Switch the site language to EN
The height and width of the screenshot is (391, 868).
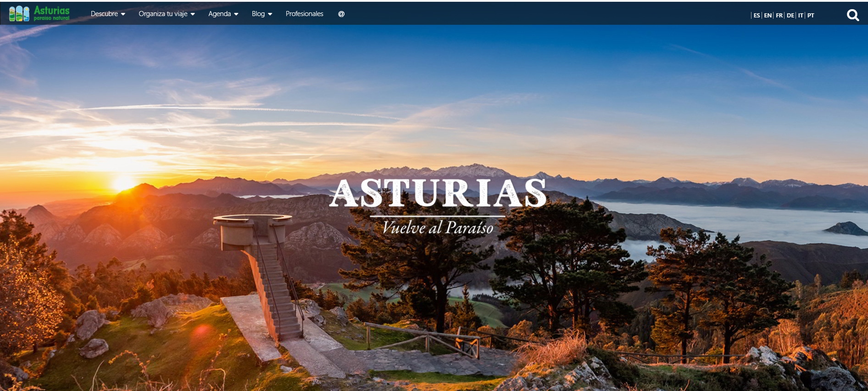[768, 16]
